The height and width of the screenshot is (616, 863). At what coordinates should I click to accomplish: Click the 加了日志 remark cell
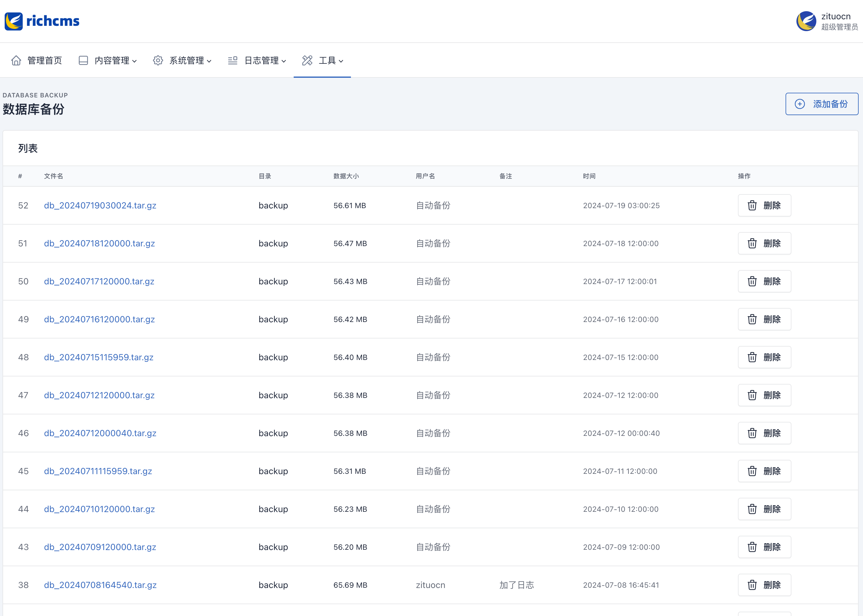click(517, 585)
